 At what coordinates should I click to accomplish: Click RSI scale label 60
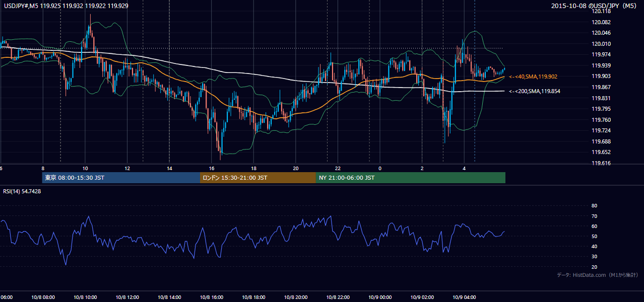[594, 226]
